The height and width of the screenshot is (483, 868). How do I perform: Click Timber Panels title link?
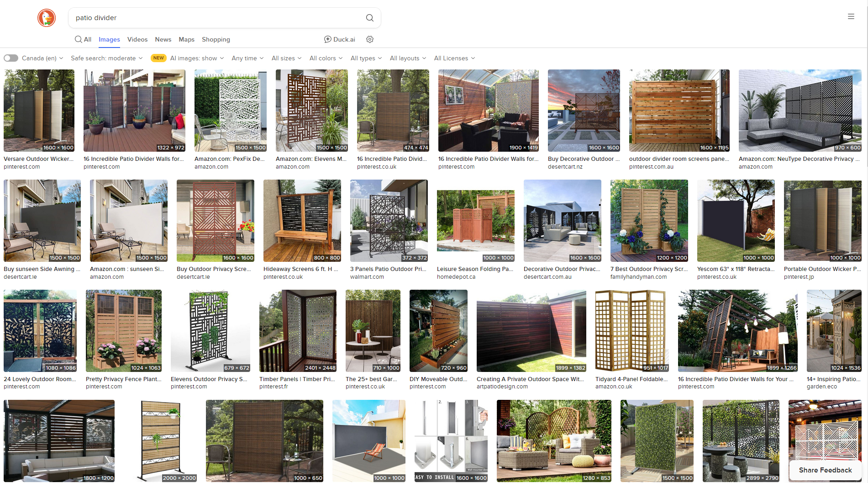click(297, 379)
